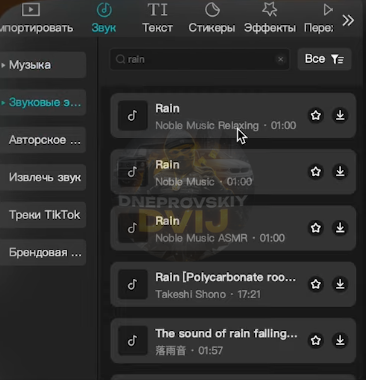Open the Стикеры tab
This screenshot has height=380, width=366.
point(212,18)
